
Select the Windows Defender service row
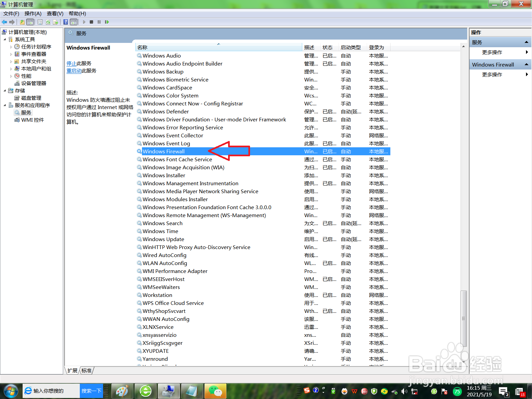point(263,111)
